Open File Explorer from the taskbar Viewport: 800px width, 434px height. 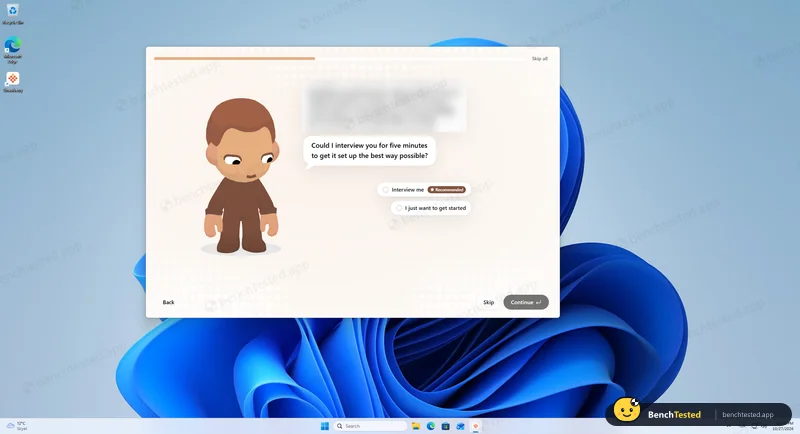(416, 426)
